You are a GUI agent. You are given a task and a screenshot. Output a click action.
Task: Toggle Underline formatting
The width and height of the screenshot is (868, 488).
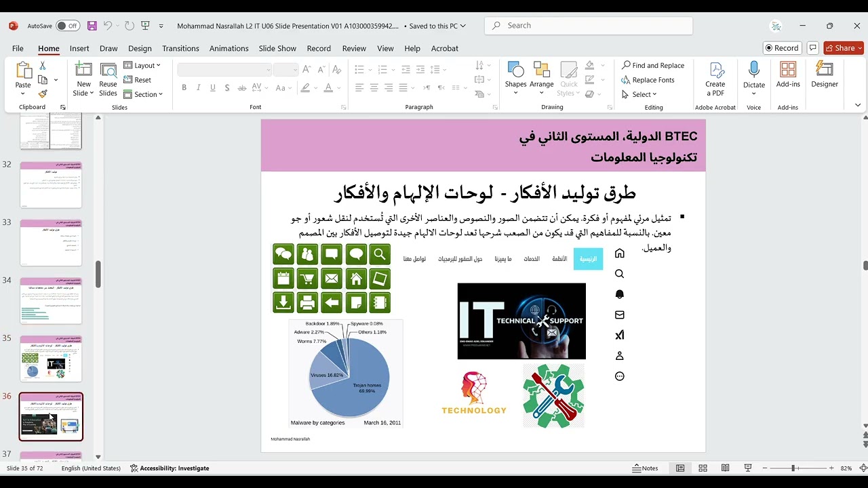pos(212,88)
